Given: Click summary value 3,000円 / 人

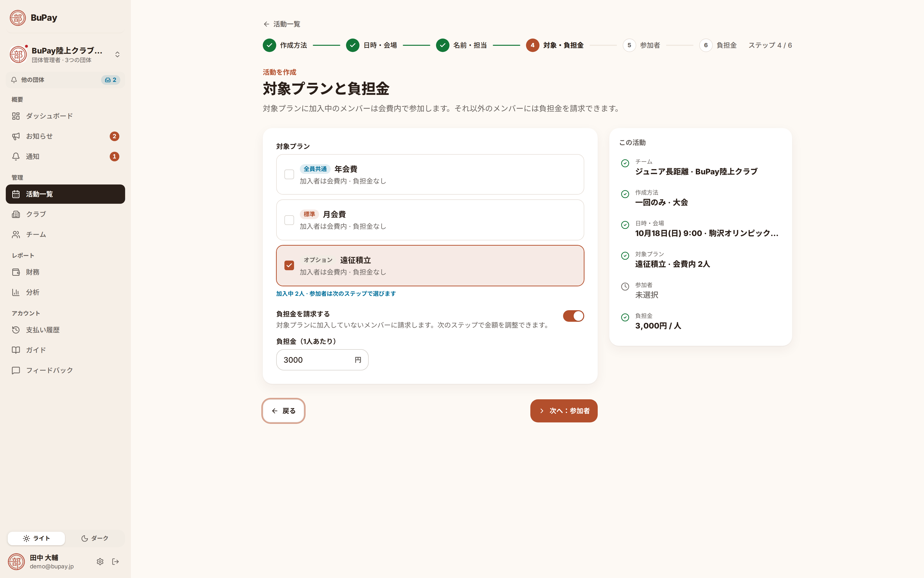Looking at the screenshot, I should (658, 326).
